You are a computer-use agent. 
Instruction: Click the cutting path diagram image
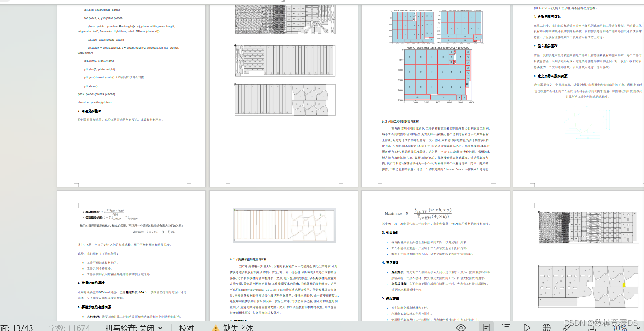point(284,226)
